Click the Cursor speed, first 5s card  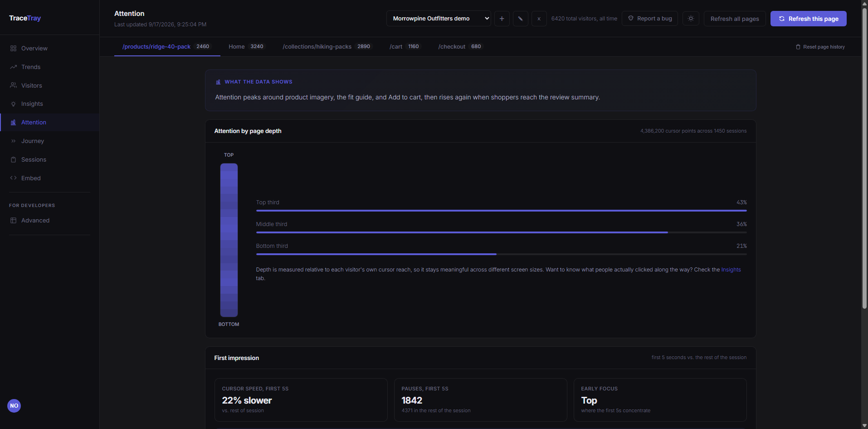tap(301, 400)
